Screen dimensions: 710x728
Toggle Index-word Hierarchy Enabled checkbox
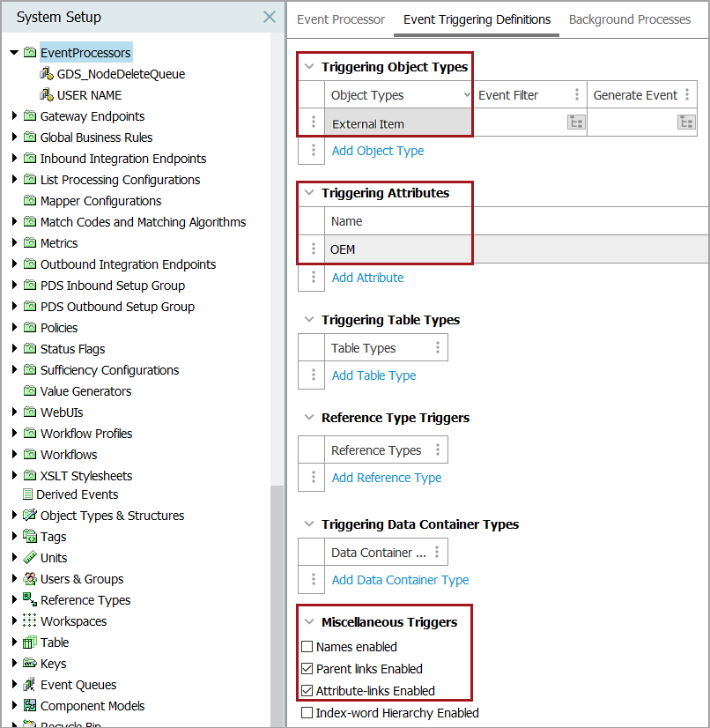(307, 713)
